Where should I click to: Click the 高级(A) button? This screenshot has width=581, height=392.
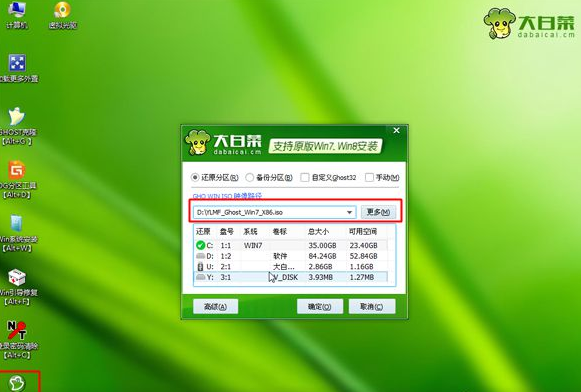tap(215, 307)
